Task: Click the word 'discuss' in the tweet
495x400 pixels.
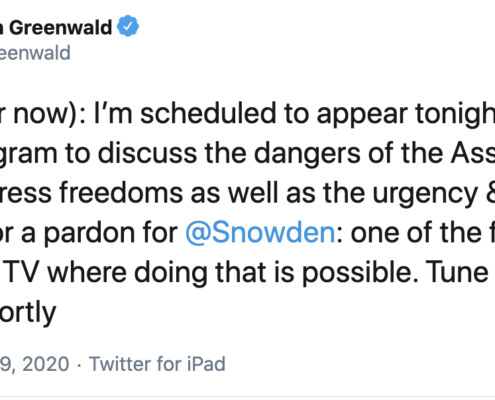Action: coord(147,153)
